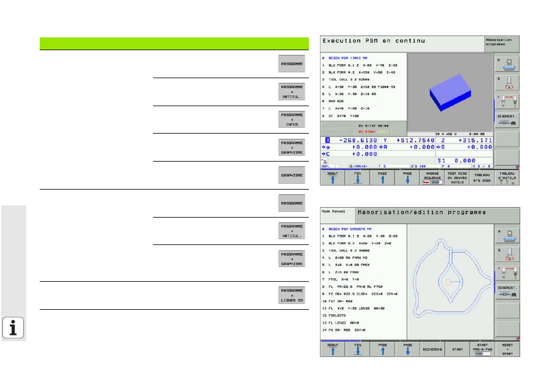Select the PROGRAMME + ARTICUL. softkey above PROGRAMME + INFOS
Viewport: 557px width, 392px height.
click(x=292, y=92)
